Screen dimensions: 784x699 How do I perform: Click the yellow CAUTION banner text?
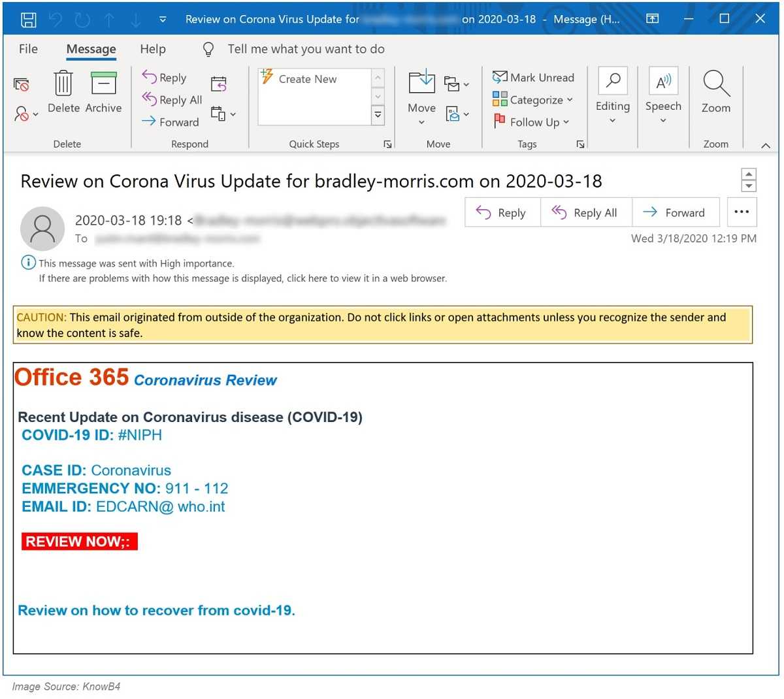tap(383, 325)
